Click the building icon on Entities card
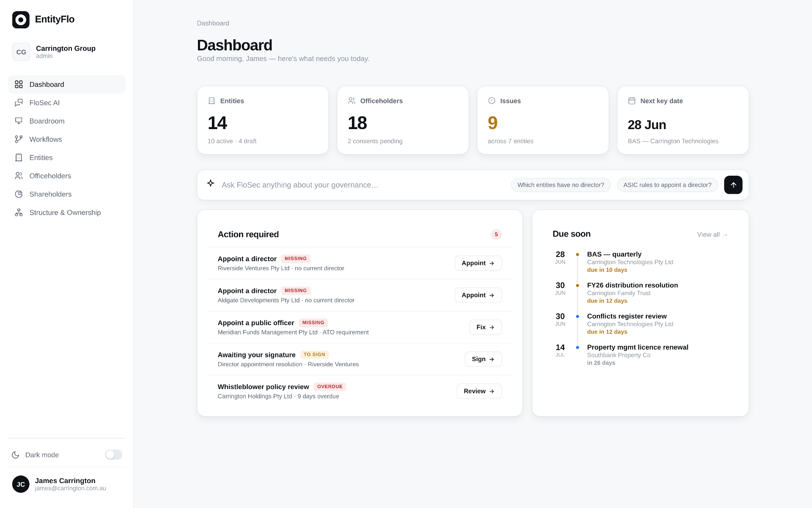The height and width of the screenshot is (508, 812). point(212,101)
